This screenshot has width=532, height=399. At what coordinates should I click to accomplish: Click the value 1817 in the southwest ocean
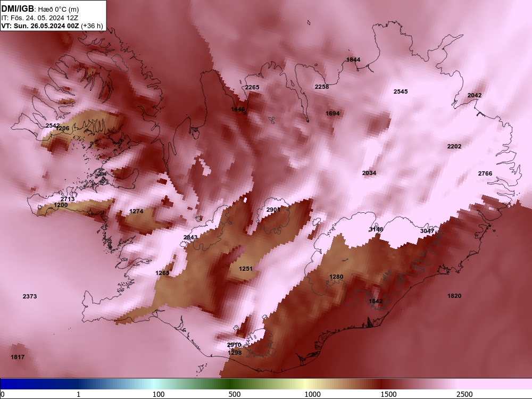click(18, 356)
